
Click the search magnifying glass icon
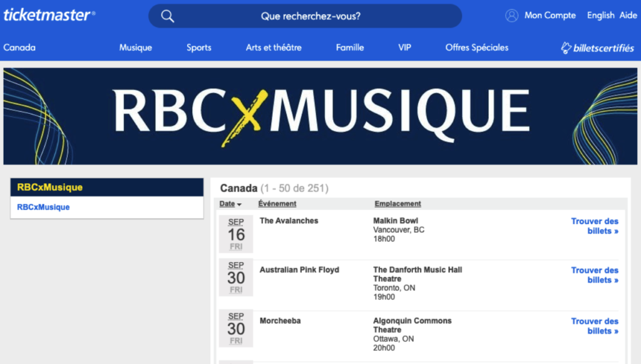pos(168,15)
